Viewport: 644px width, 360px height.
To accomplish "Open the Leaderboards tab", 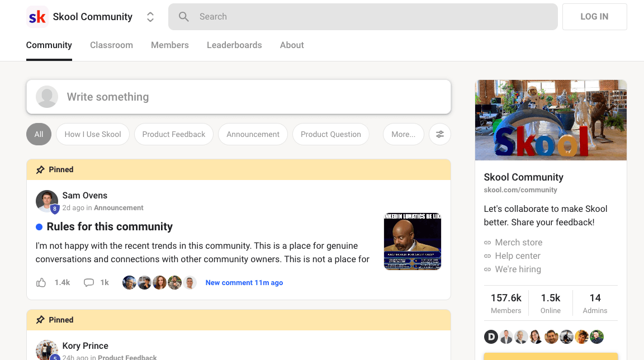I will coord(234,45).
